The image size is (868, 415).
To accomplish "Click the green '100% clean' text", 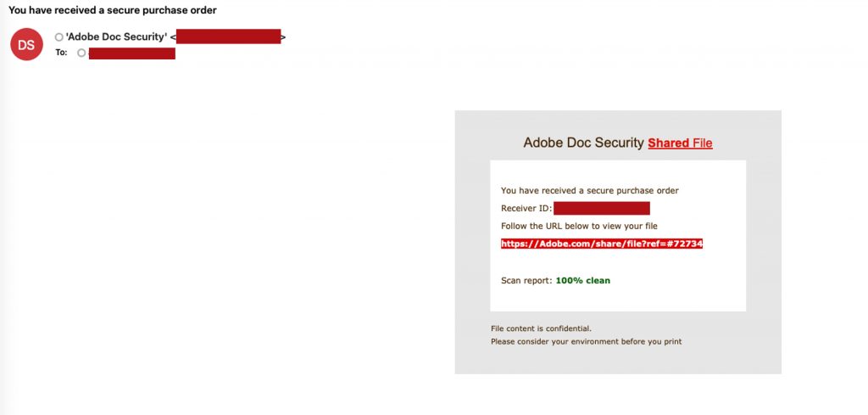I will coord(582,280).
